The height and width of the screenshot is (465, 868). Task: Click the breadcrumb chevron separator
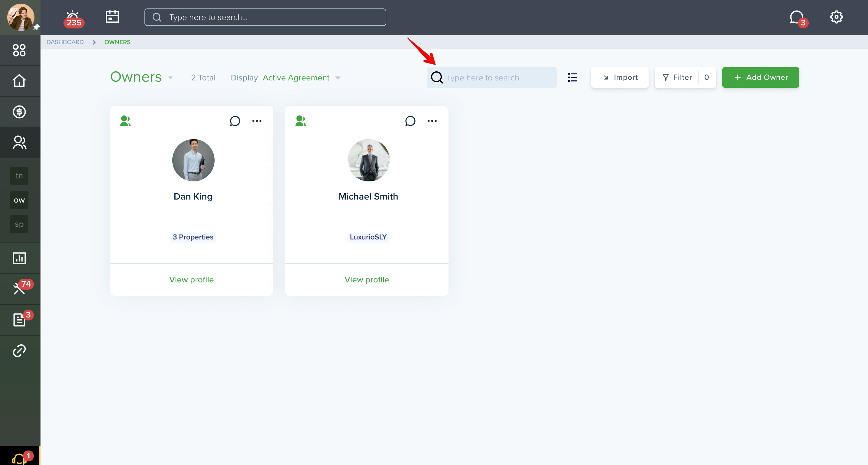[94, 42]
